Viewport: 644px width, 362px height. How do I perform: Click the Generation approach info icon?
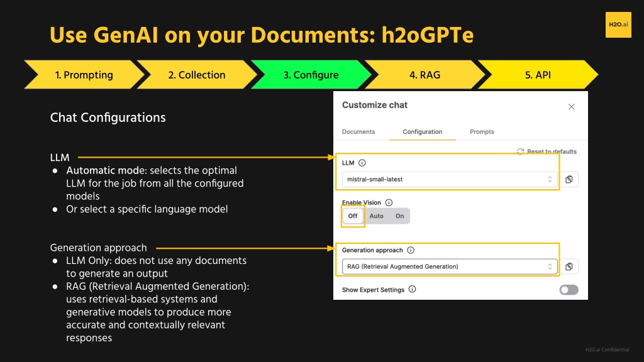[410, 250]
